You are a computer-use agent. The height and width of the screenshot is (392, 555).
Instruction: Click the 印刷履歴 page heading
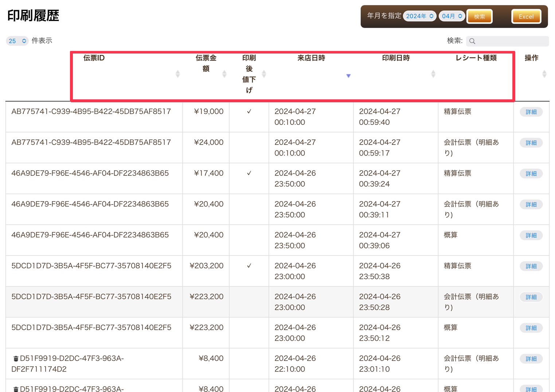(x=33, y=16)
